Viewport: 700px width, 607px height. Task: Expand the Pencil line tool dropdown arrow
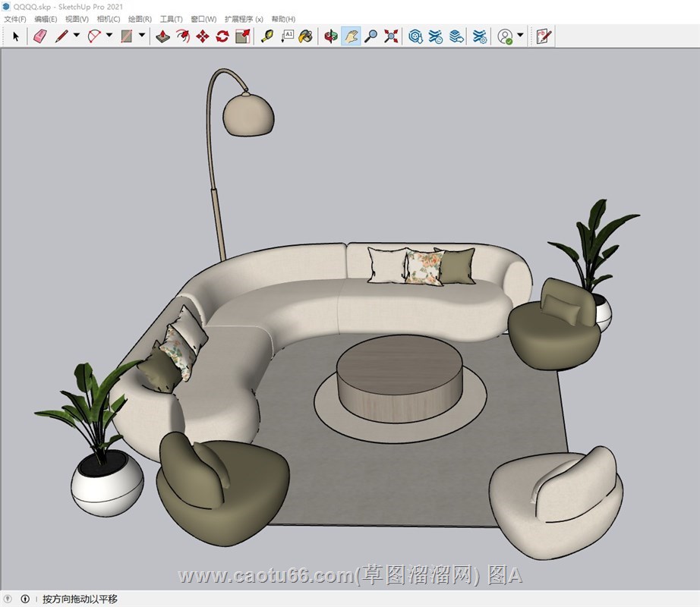[76, 36]
